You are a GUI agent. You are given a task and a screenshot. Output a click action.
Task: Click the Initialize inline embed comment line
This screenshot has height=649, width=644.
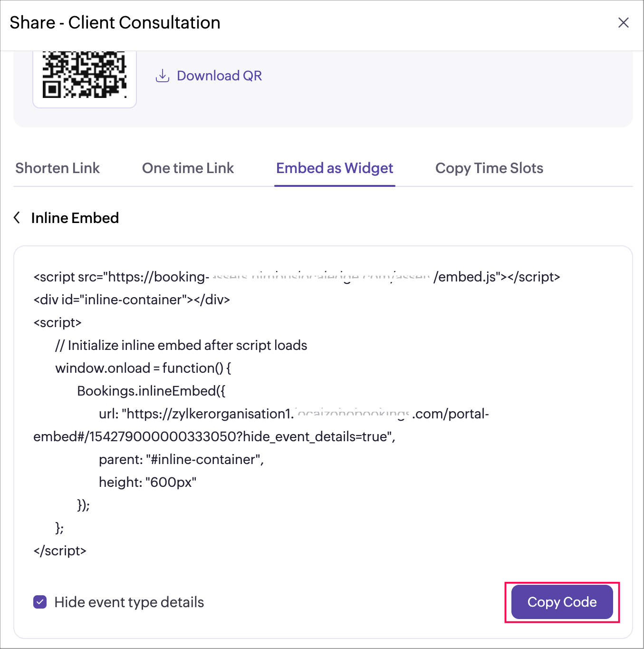coord(181,345)
